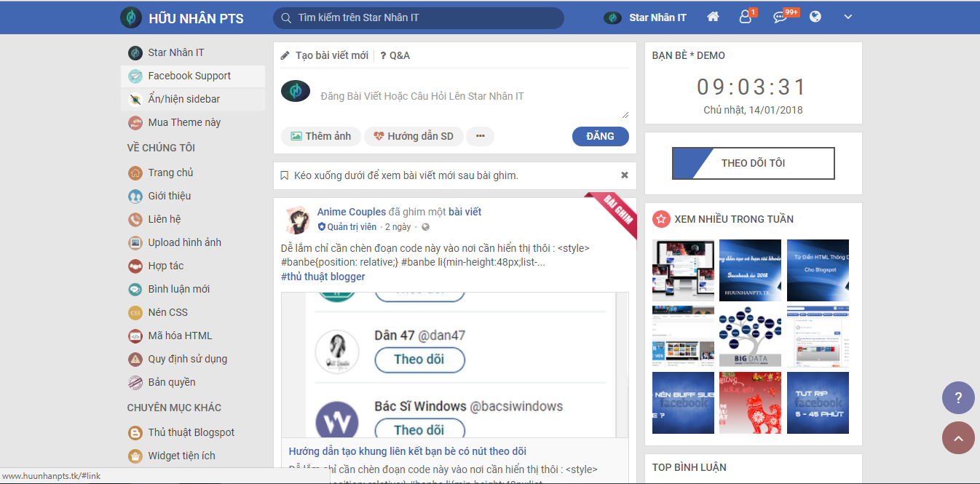The height and width of the screenshot is (484, 980).
Task: Click the Bản quyền sidebar icon
Action: (x=135, y=382)
